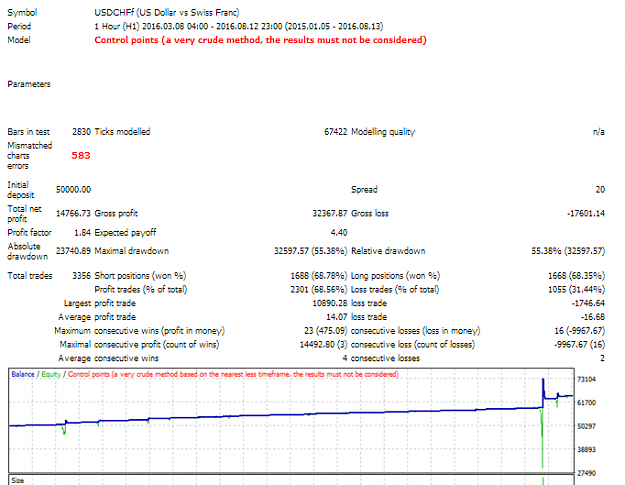
Task: Click the Symbol row label
Action: pyautogui.click(x=22, y=13)
